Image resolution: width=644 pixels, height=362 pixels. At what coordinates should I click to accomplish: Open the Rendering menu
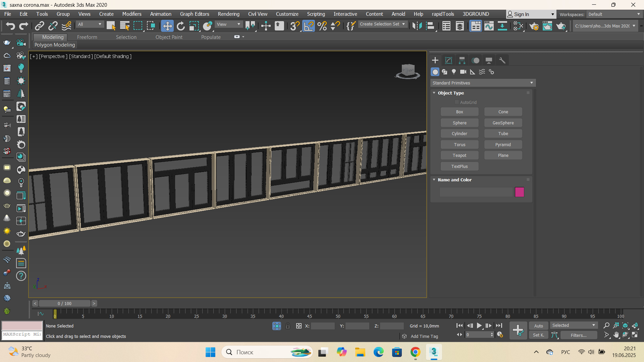pyautogui.click(x=228, y=14)
